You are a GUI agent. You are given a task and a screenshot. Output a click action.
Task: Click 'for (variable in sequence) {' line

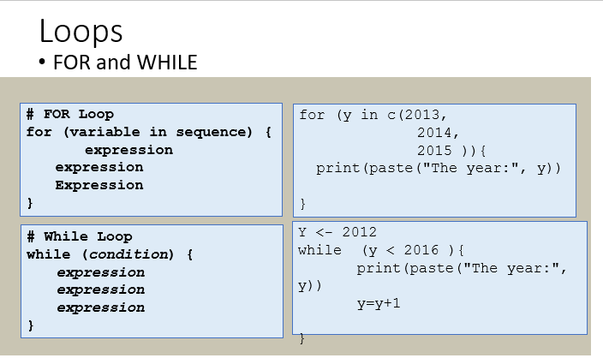pyautogui.click(x=149, y=132)
